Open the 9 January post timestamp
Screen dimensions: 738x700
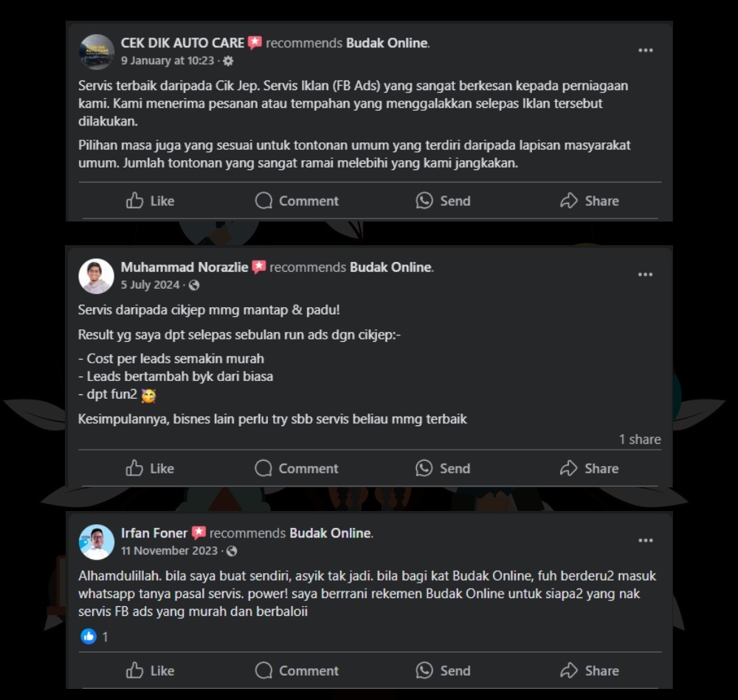pyautogui.click(x=168, y=61)
